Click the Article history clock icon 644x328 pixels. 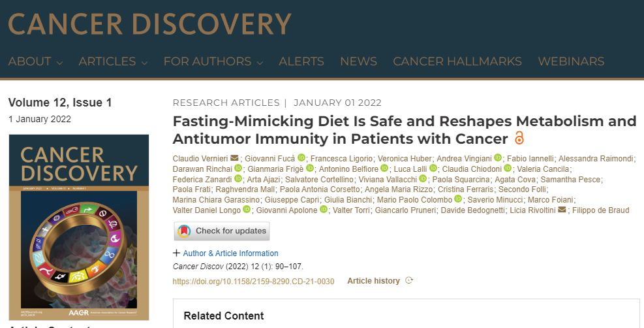[x=408, y=281]
